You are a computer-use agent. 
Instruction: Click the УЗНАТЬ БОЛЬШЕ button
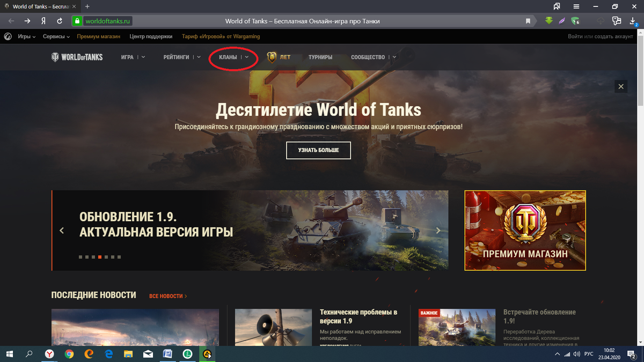(x=318, y=151)
